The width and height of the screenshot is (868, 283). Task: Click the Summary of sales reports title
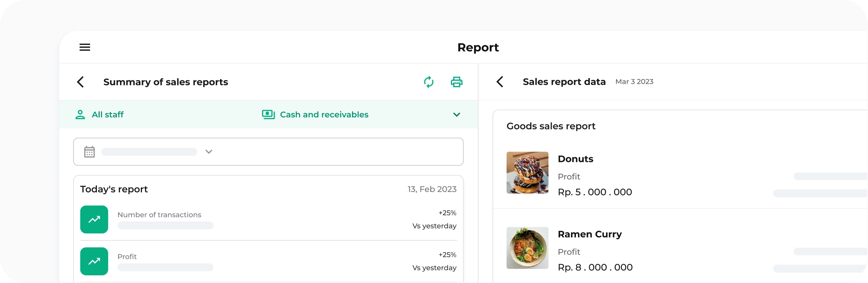[x=166, y=82]
